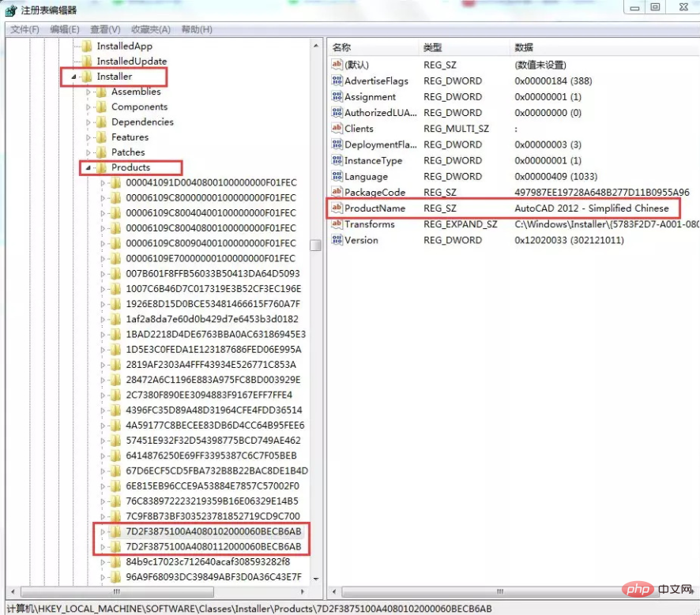Select the ProductName value AutoCAD 2012 data

click(x=592, y=208)
